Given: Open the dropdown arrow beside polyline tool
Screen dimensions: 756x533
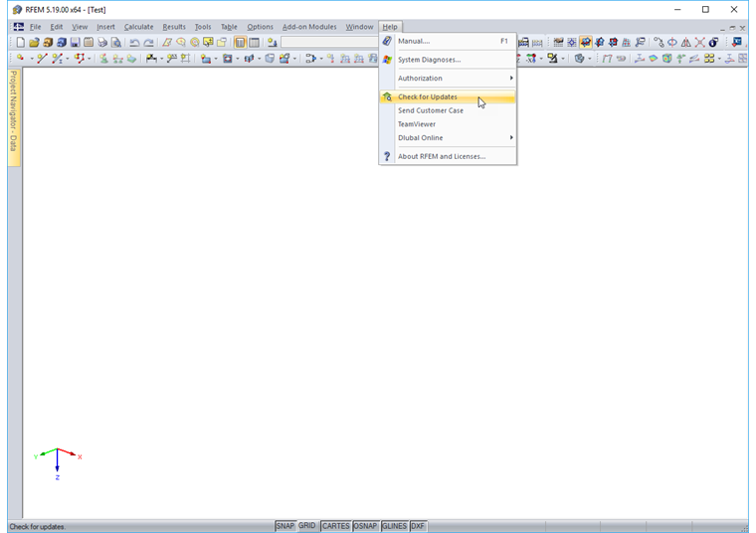Looking at the screenshot, I should pos(89,59).
